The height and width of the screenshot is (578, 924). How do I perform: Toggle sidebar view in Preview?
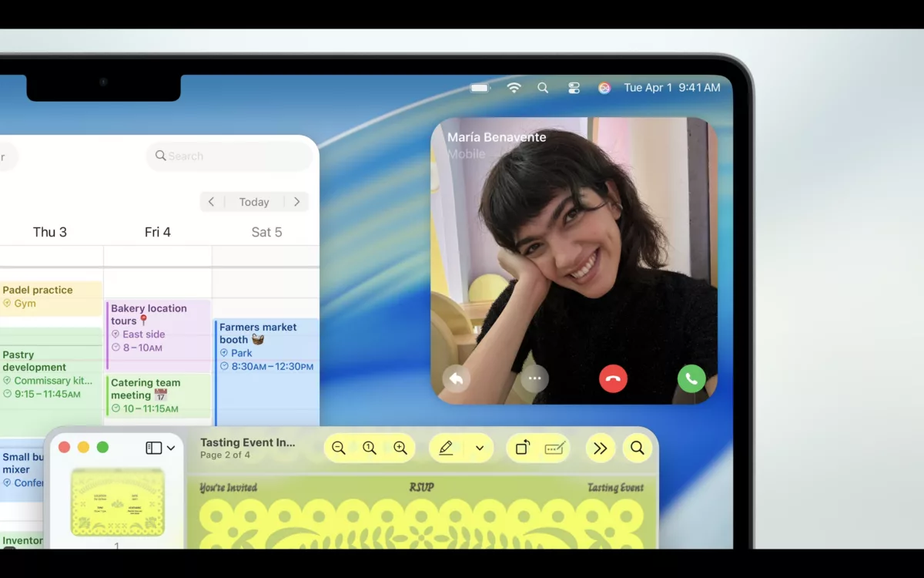[154, 448]
